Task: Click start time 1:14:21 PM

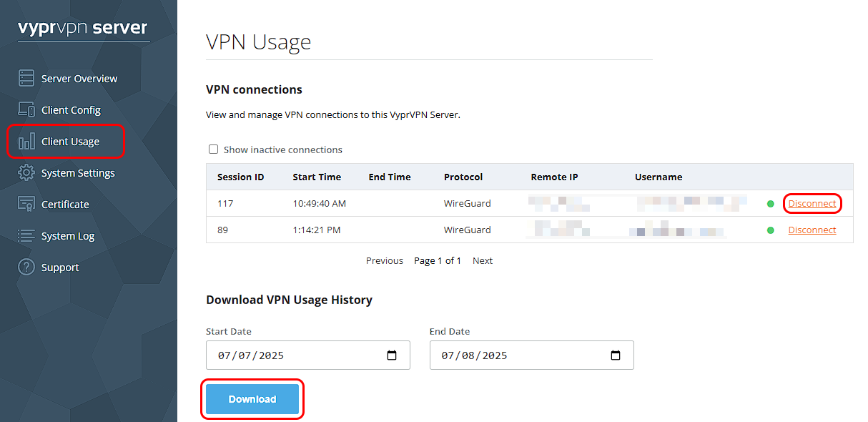Action: (317, 230)
